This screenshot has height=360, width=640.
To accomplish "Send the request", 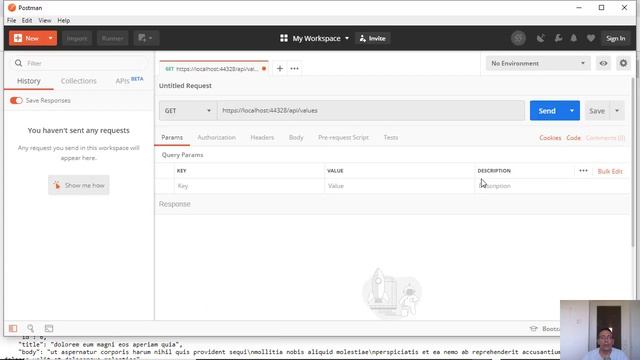I will tap(547, 111).
